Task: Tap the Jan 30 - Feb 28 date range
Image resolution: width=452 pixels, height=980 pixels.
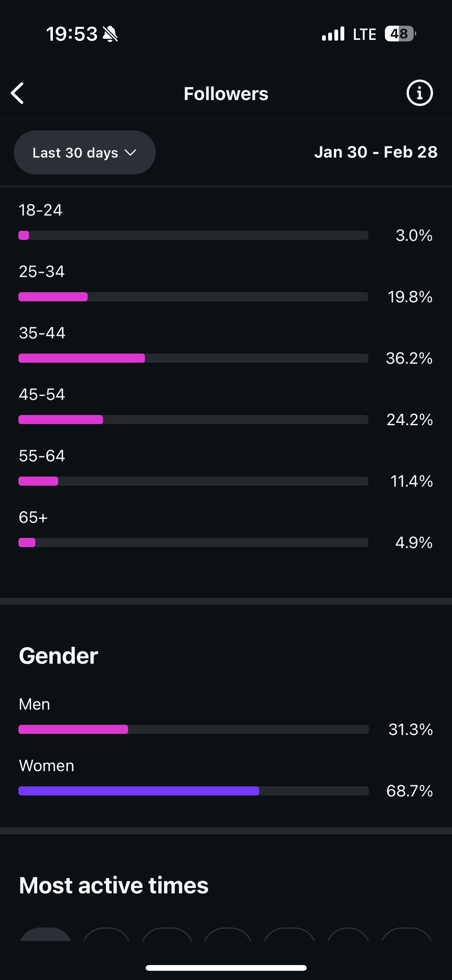Action: 376,152
